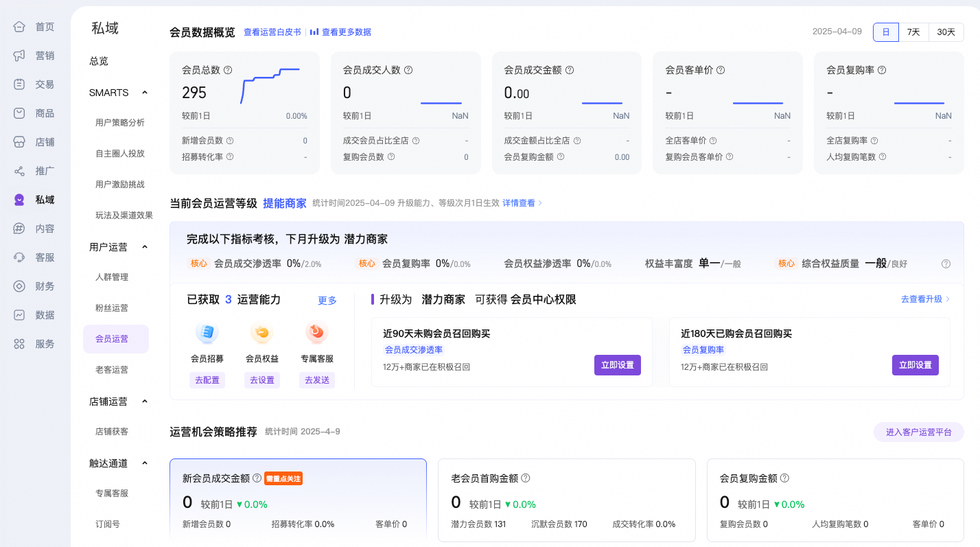Viewport: 980px width, 547px height.
Task: Click 去发送 under 专属客服
Action: pyautogui.click(x=317, y=380)
